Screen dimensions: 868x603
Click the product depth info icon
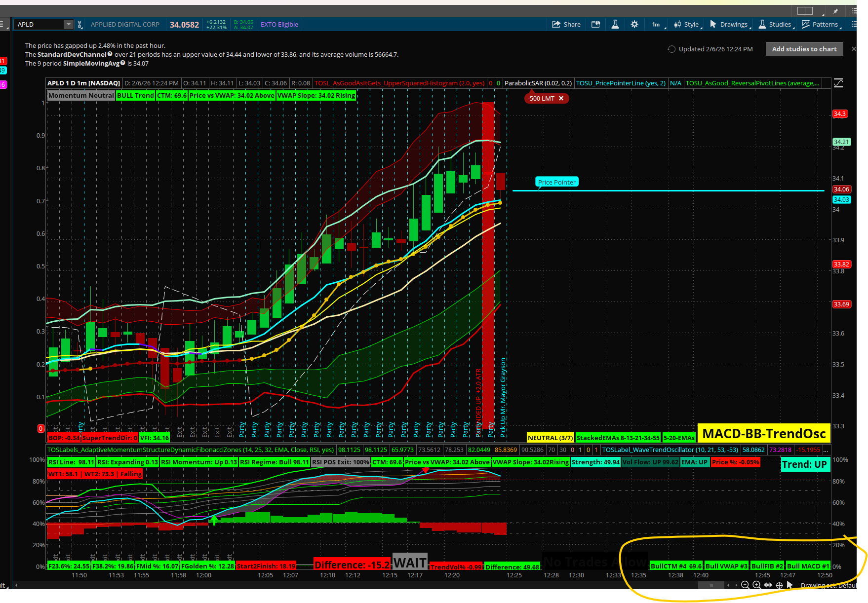pyautogui.click(x=595, y=24)
